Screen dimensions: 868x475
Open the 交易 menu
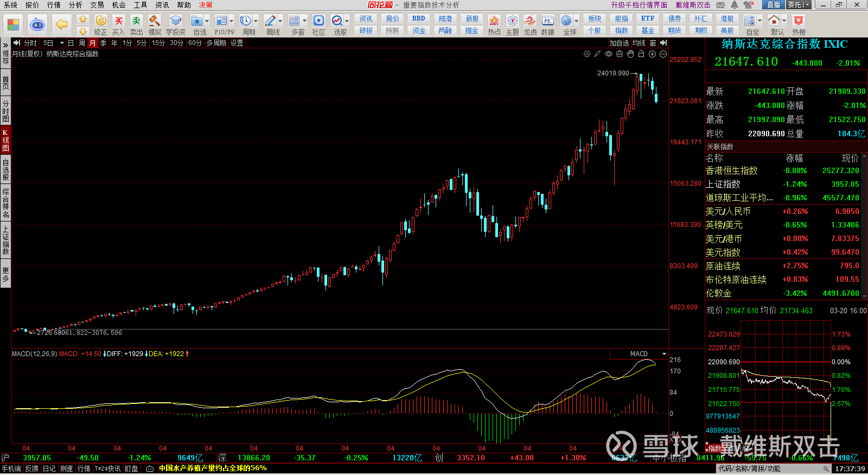click(x=97, y=5)
